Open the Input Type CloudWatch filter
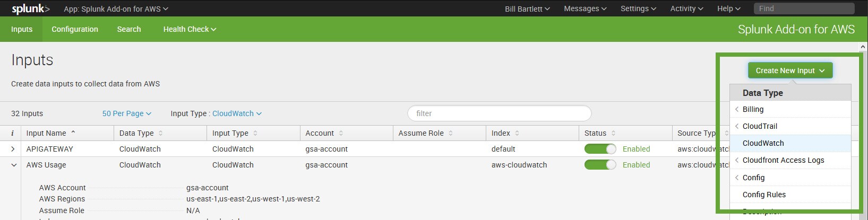Viewport: 868px width, 220px height. pyautogui.click(x=237, y=113)
